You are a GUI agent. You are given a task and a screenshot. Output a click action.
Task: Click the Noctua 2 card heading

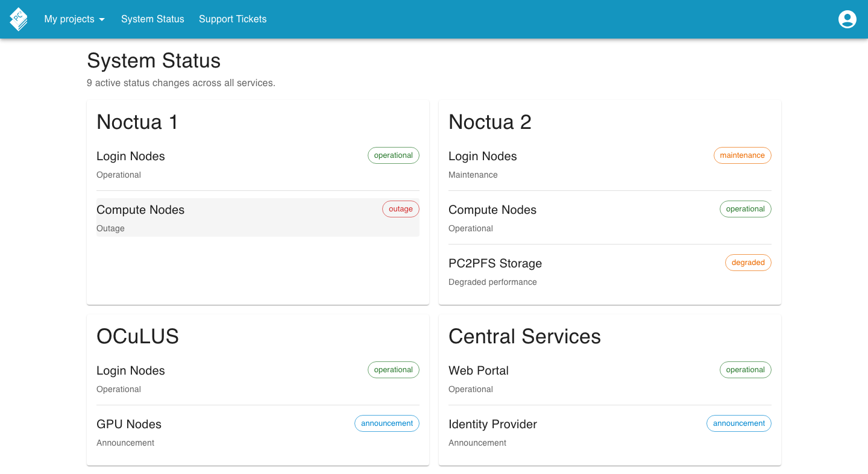(x=490, y=122)
